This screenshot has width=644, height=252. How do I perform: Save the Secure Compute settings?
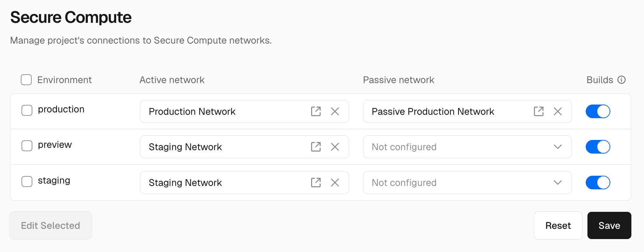609,225
